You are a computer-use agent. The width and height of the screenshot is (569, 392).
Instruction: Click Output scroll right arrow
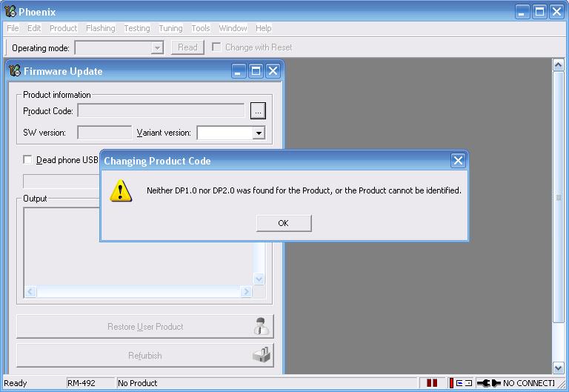pos(247,291)
